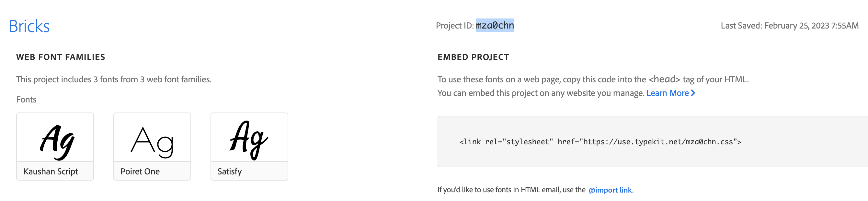Image resolution: width=868 pixels, height=201 pixels.
Task: Click the chevron arrow after Learn More
Action: point(693,93)
